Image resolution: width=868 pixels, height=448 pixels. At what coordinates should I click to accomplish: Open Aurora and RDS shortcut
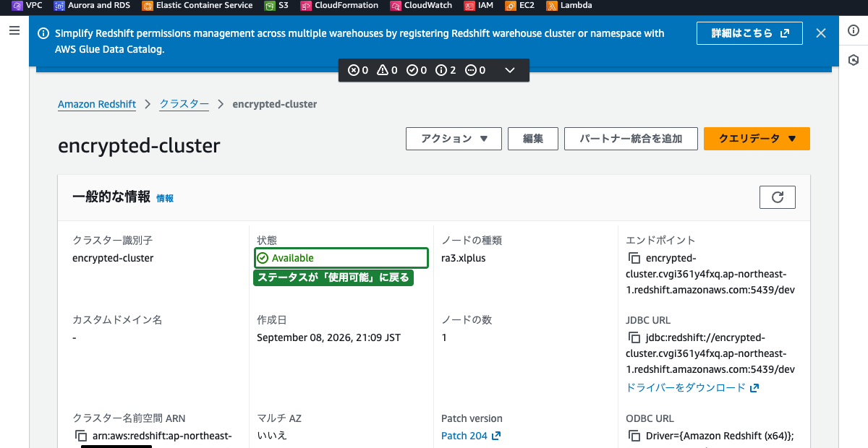(93, 6)
